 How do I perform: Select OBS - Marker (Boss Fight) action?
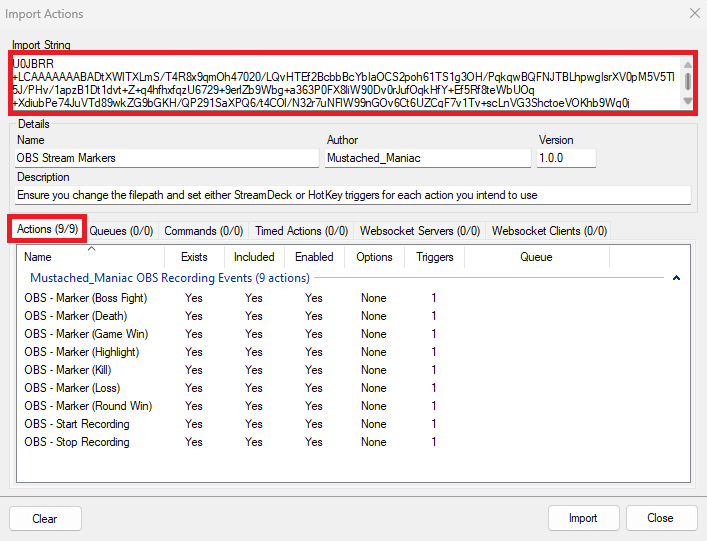pyautogui.click(x=85, y=298)
